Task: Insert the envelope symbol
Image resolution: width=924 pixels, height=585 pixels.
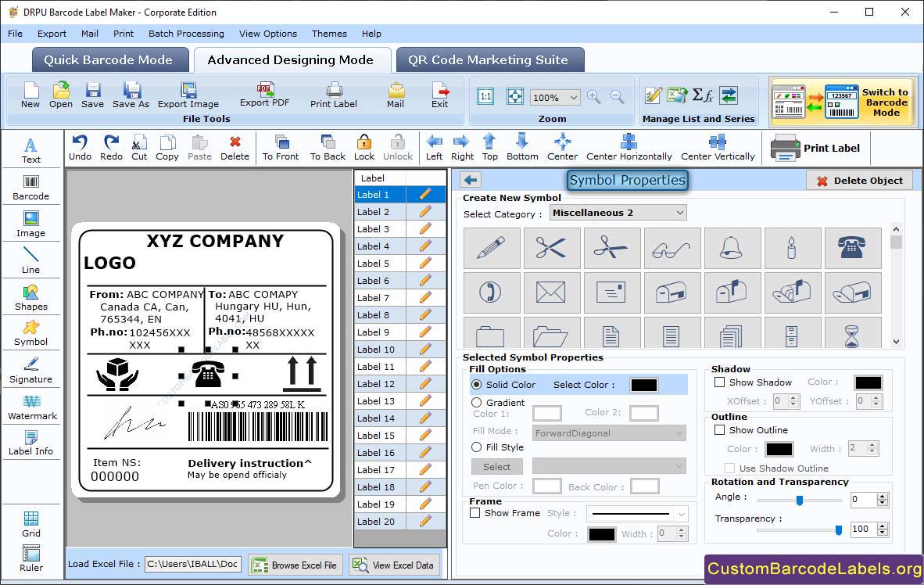Action: [x=551, y=292]
